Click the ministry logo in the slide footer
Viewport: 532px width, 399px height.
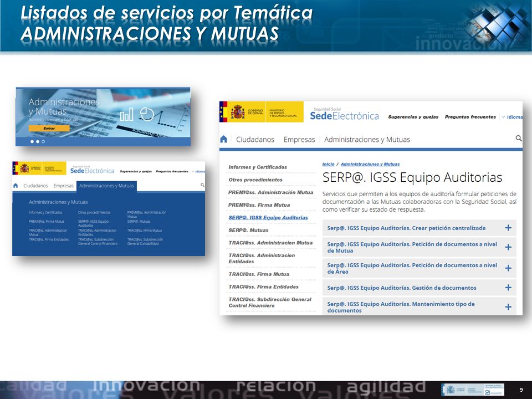coord(473,390)
